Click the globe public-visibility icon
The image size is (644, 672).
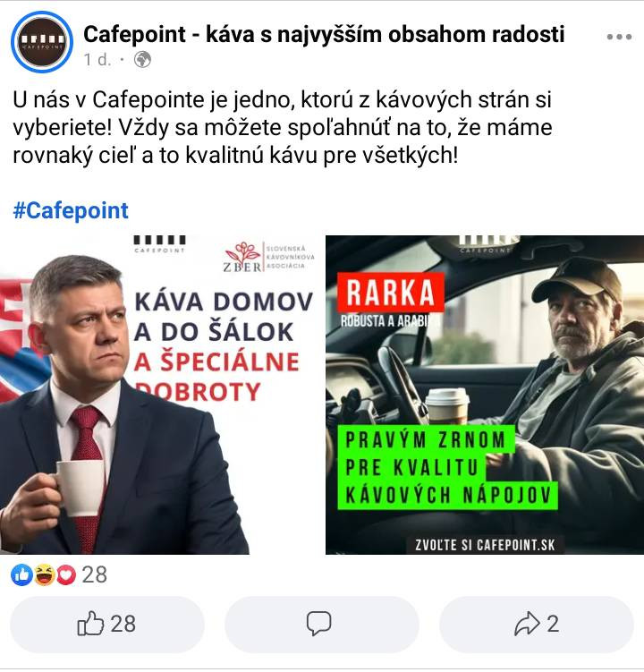coord(142,60)
